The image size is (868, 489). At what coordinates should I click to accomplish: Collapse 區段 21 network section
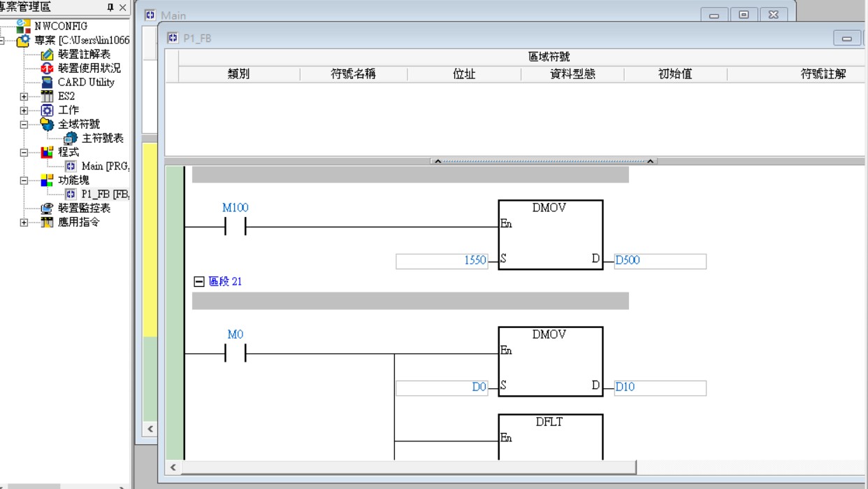click(x=198, y=281)
